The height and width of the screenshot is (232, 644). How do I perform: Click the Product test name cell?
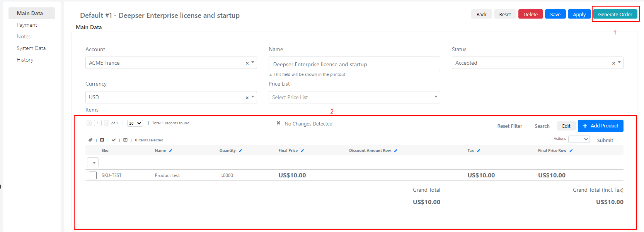click(x=167, y=175)
